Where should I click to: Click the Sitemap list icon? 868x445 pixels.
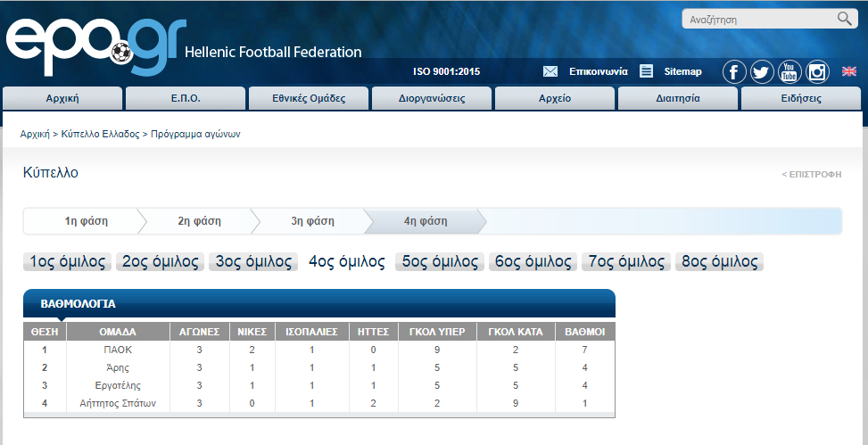pyautogui.click(x=646, y=70)
